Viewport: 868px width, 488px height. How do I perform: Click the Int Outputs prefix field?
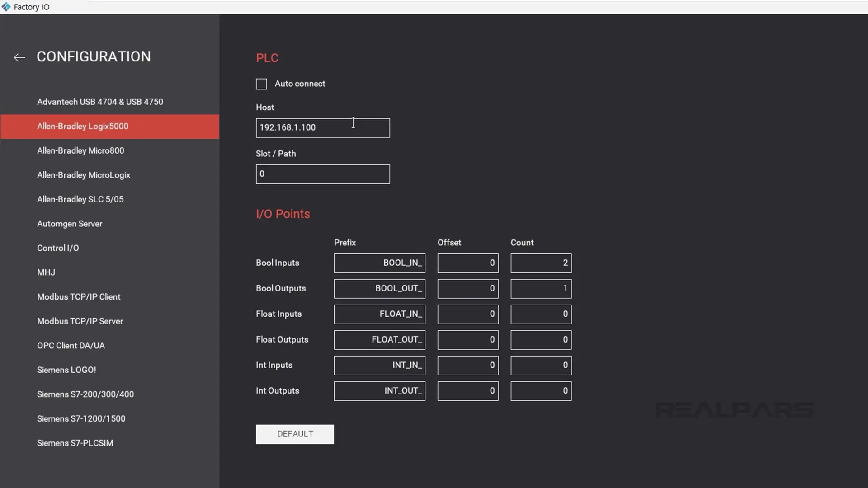[x=380, y=391]
